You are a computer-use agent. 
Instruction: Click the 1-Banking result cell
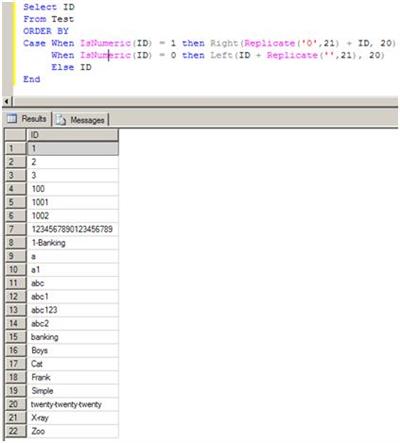[x=72, y=243]
